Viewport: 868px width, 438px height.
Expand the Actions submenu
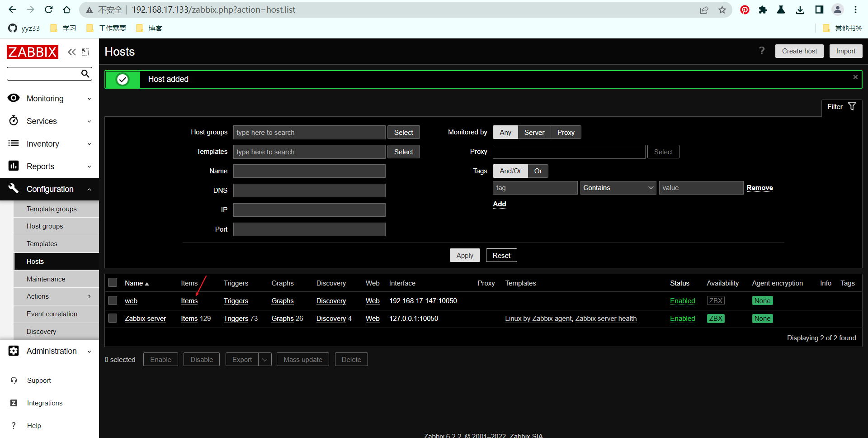click(89, 296)
